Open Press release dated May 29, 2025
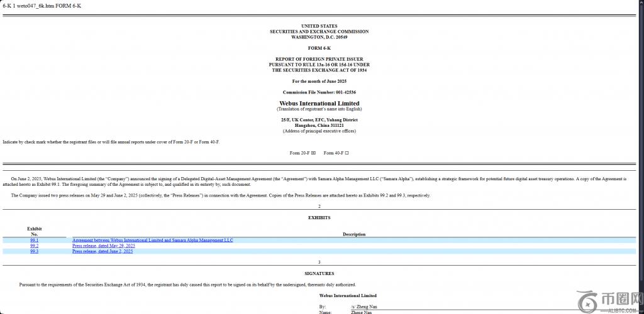The width and height of the screenshot is (644, 314). pos(104,246)
